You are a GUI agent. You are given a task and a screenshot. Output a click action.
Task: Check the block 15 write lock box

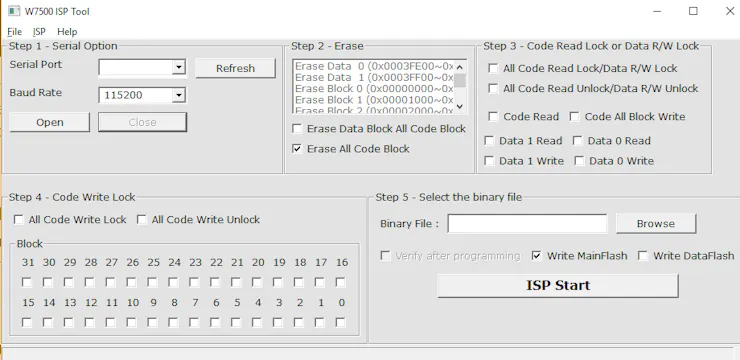(x=27, y=322)
